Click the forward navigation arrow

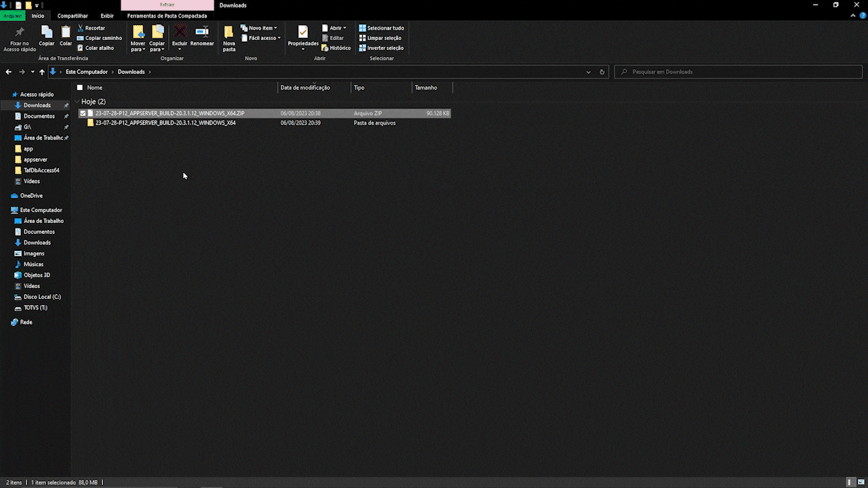click(x=22, y=72)
